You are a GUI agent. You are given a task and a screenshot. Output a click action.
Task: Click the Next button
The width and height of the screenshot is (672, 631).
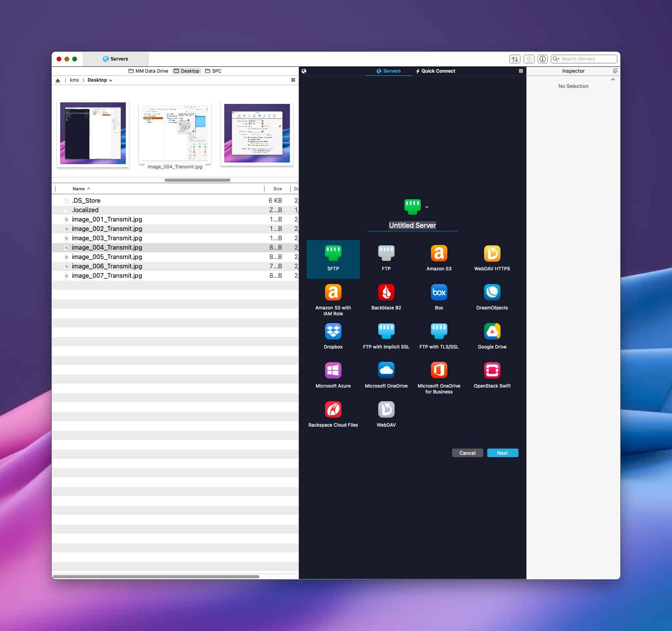[x=502, y=453]
